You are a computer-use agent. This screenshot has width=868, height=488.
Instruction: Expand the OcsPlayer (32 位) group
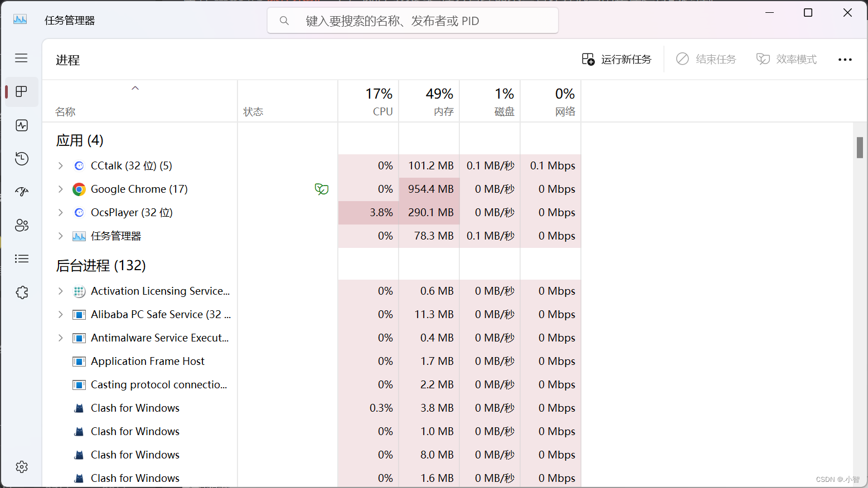[61, 213]
